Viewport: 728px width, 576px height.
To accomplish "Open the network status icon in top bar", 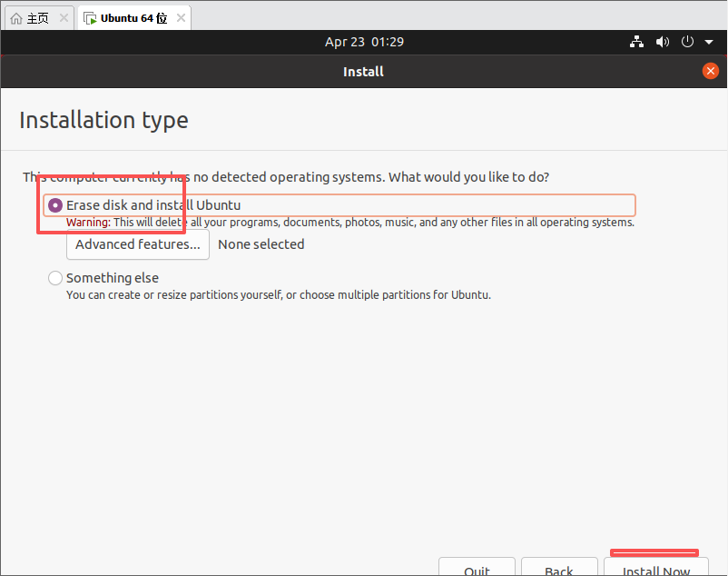I will tap(636, 42).
